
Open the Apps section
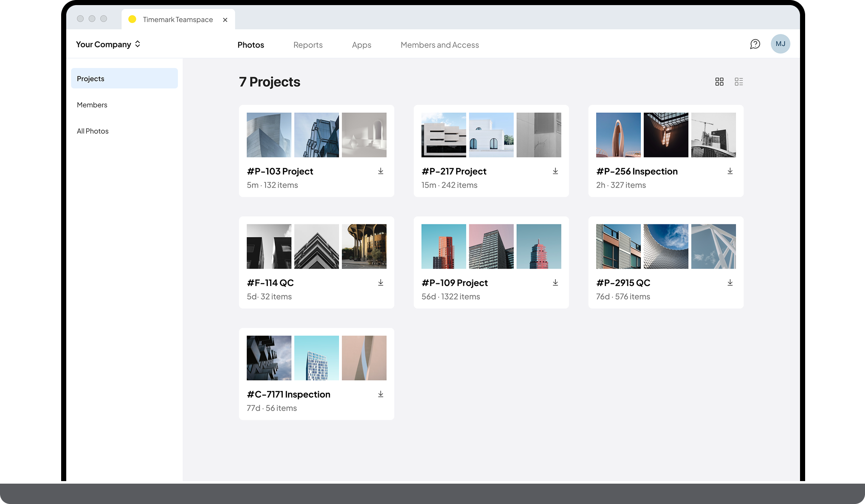361,45
